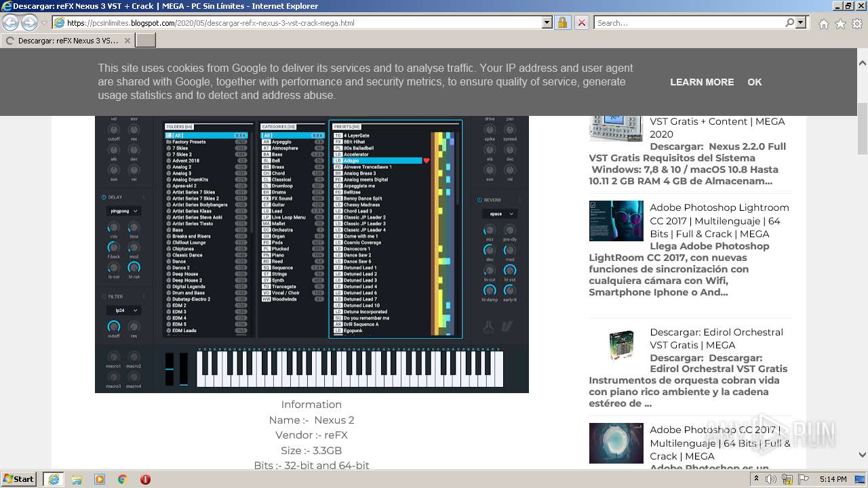Select the Descargar: reFX Nexus 3 tab
This screenshot has width=868, height=488.
[68, 41]
